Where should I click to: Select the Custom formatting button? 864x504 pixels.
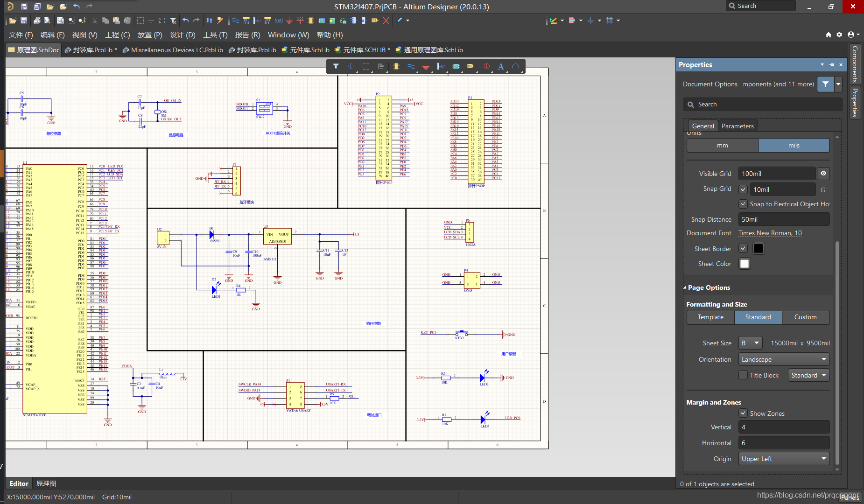[805, 317]
